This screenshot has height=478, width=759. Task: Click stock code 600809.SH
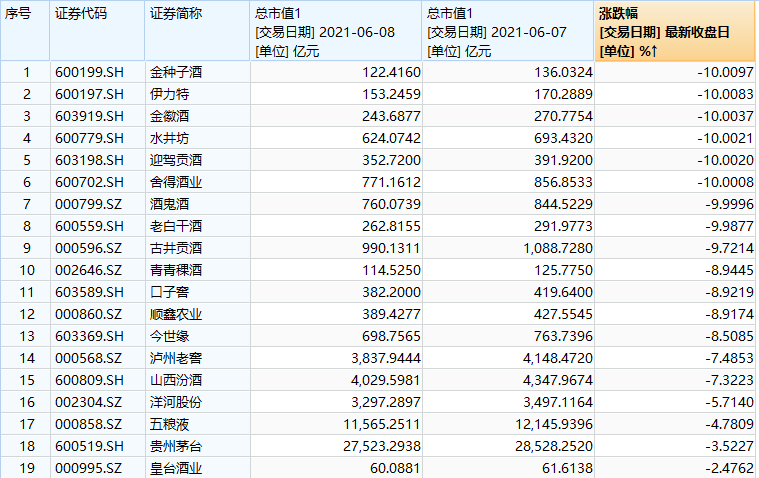point(90,380)
